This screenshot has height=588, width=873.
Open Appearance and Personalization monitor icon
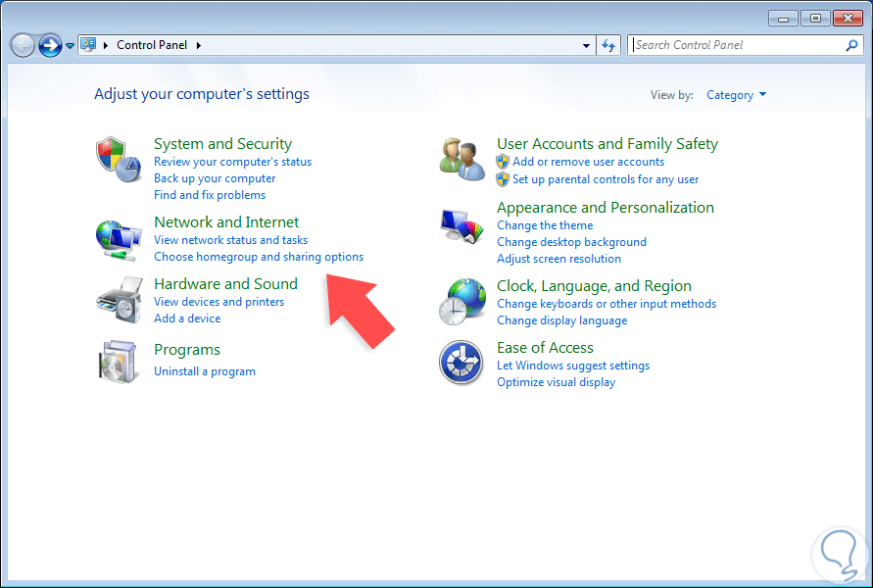[462, 226]
